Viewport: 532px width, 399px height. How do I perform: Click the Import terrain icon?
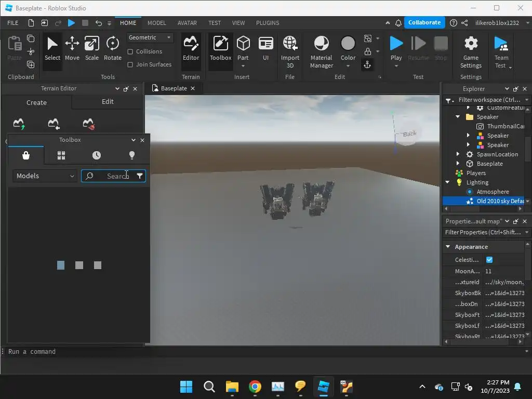[x=54, y=124]
